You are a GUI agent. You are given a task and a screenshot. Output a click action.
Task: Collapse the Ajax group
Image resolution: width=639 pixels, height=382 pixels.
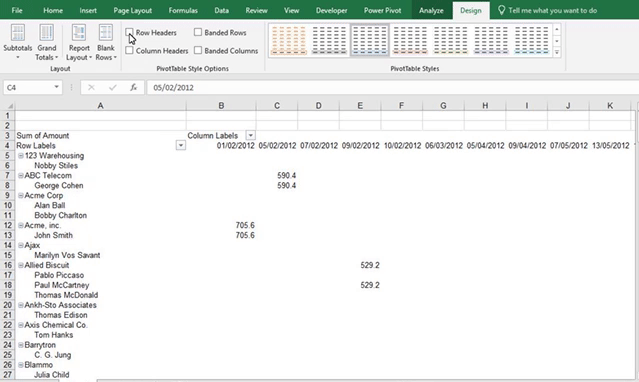coord(21,245)
